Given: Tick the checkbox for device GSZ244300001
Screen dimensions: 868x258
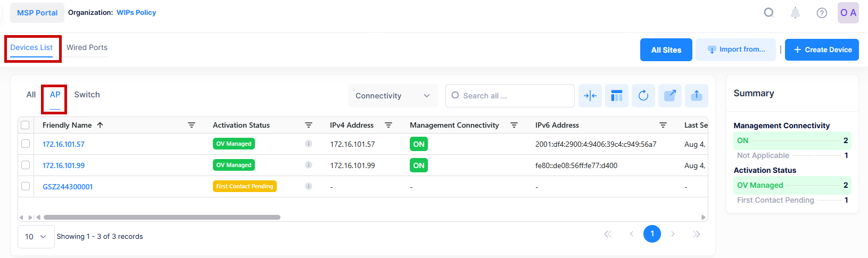Looking at the screenshot, I should [26, 186].
